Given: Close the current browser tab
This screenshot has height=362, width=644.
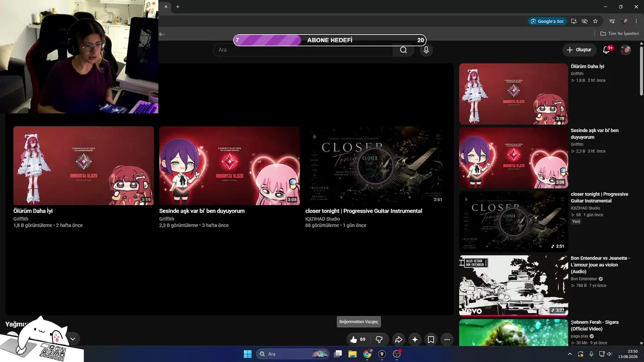Looking at the screenshot, I should tap(166, 7).
